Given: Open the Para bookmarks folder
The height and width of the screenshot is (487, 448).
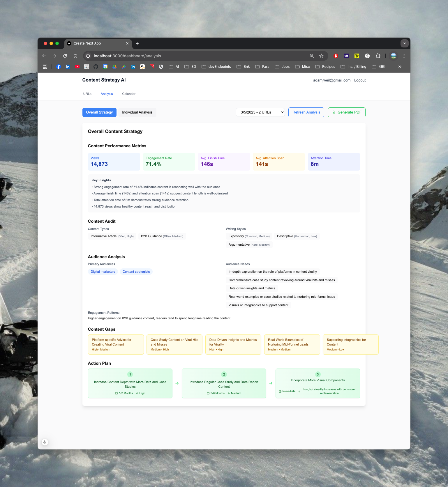Looking at the screenshot, I should (x=262, y=67).
